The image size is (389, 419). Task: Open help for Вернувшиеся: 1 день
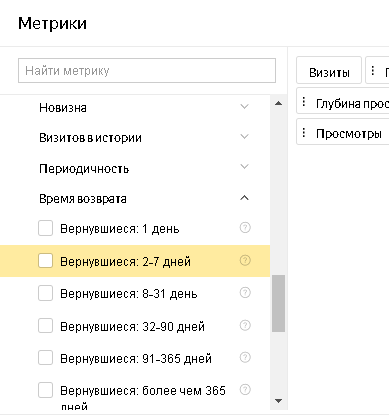[245, 228]
